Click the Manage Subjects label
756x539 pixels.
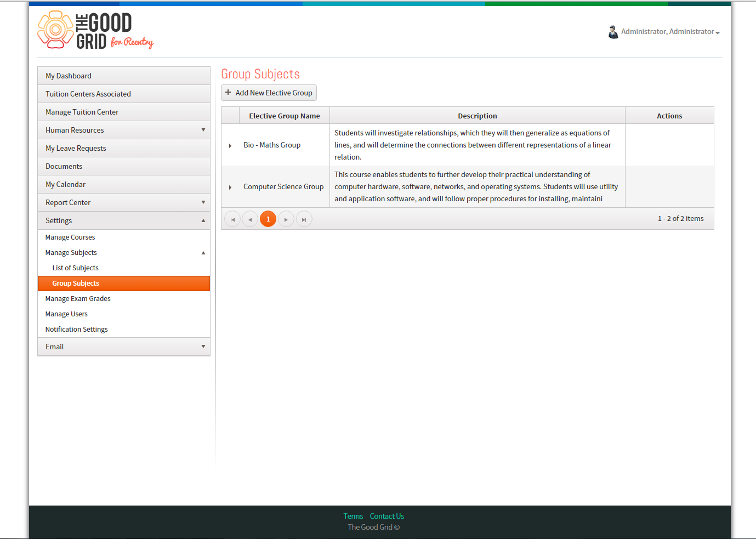[x=71, y=253]
